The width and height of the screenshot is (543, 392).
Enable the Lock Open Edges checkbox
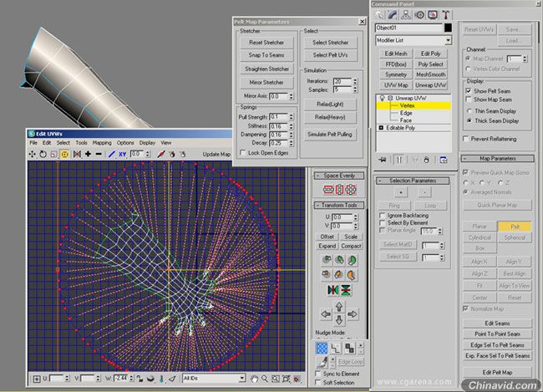pyautogui.click(x=243, y=152)
